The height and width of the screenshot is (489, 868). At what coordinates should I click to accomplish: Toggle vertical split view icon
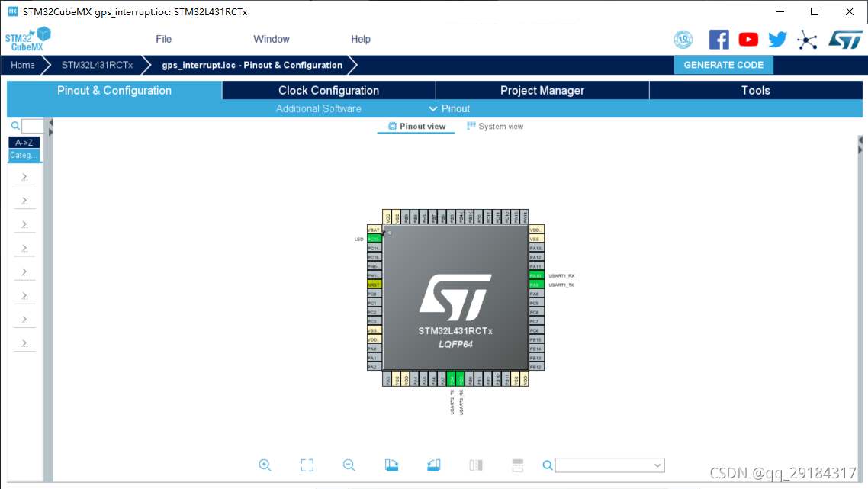point(475,465)
